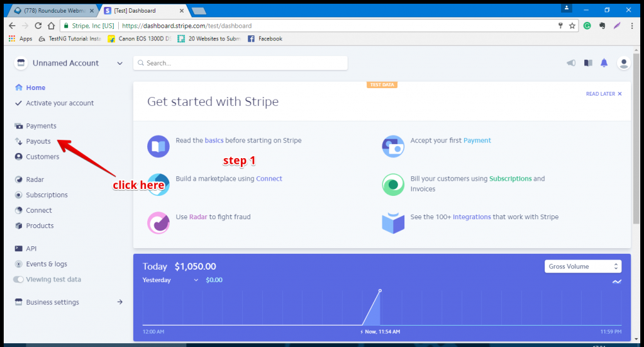Viewport: 644px width, 347px height.
Task: Click into the Stripe Search field
Action: (x=240, y=63)
